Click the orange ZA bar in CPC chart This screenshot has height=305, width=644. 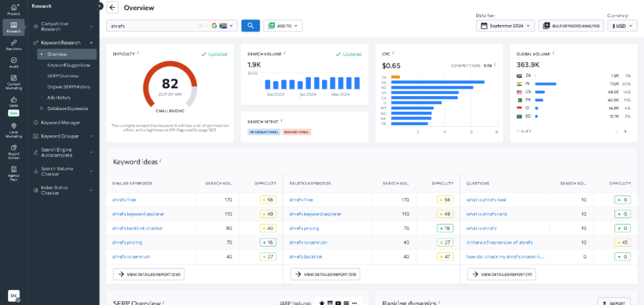click(396, 77)
